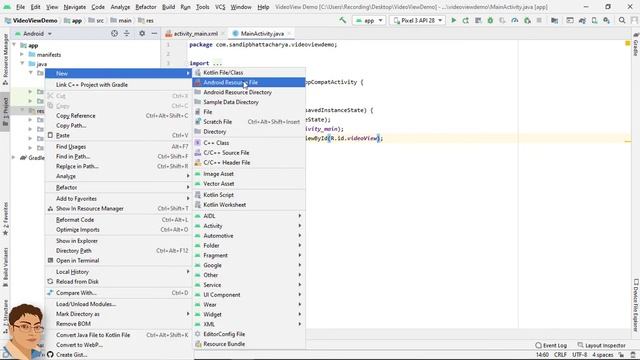Open the Favorites side tab

pos(5,219)
